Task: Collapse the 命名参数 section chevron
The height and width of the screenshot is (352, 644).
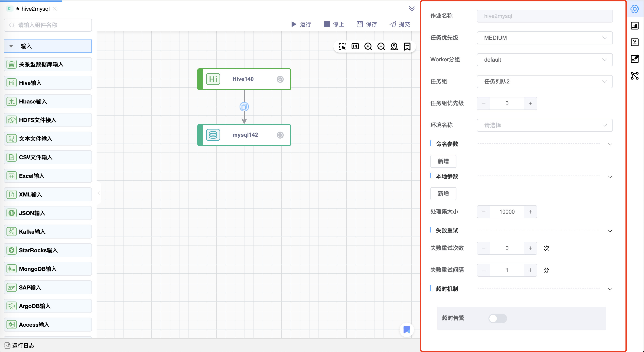Action: (610, 144)
